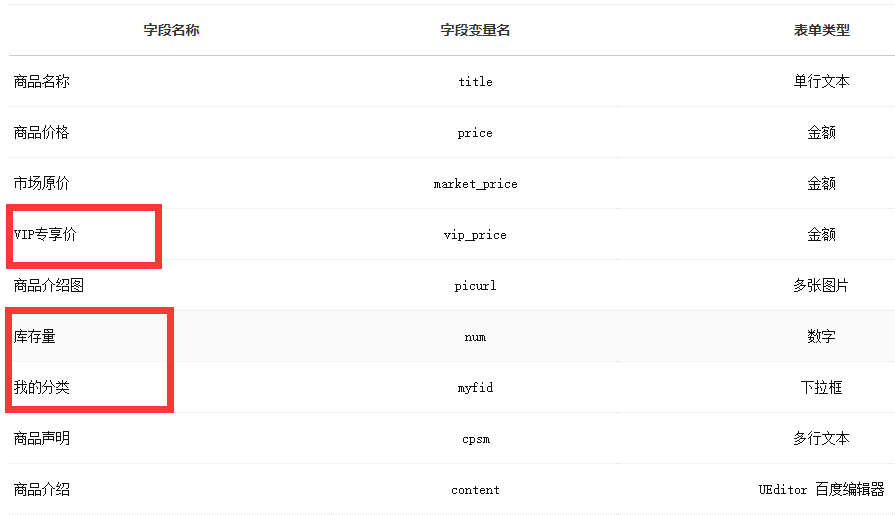Image resolution: width=895 pixels, height=515 pixels.
Task: Select the vip_price variable name
Action: (x=475, y=235)
